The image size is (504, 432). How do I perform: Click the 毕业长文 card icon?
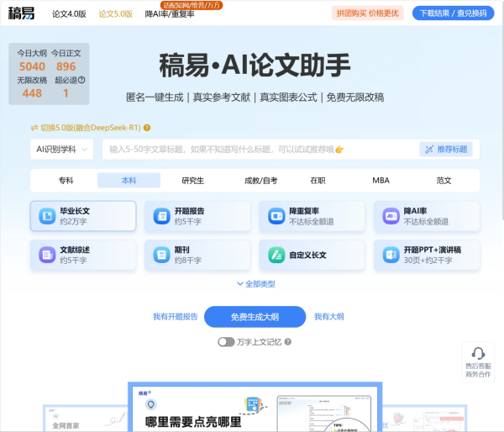(47, 216)
